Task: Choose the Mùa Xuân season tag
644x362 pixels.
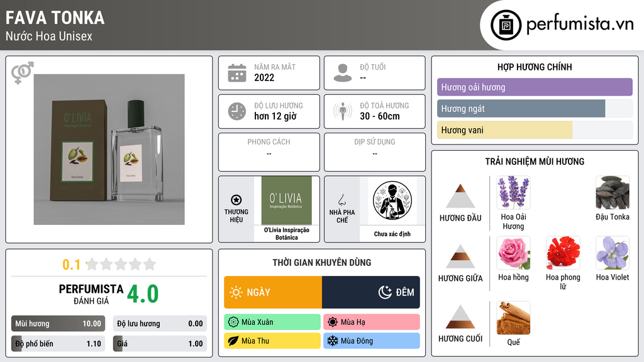Action: tap(272, 322)
